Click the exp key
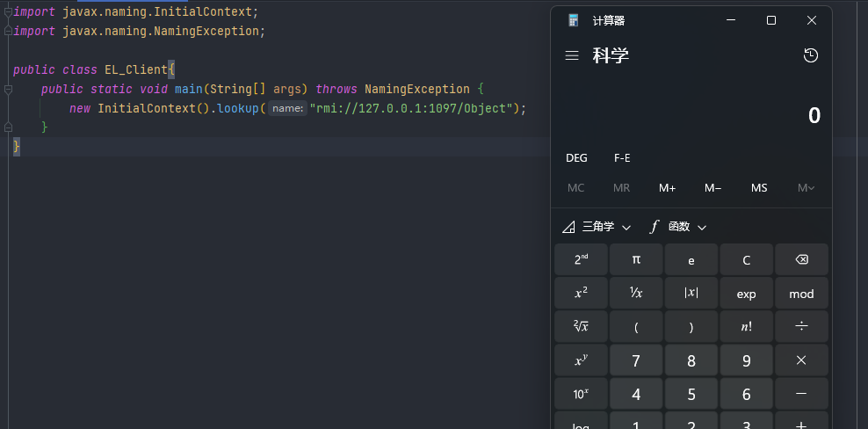Screen dimensions: 868x429 (746, 294)
